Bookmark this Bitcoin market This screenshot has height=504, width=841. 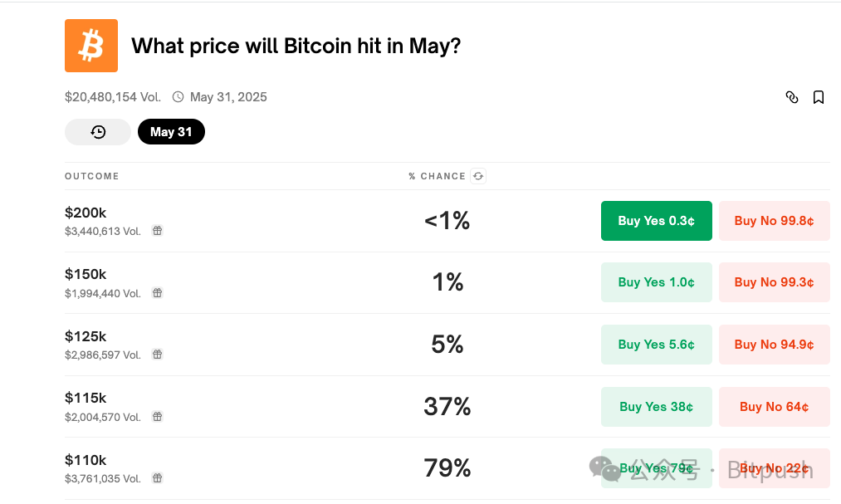coord(819,97)
